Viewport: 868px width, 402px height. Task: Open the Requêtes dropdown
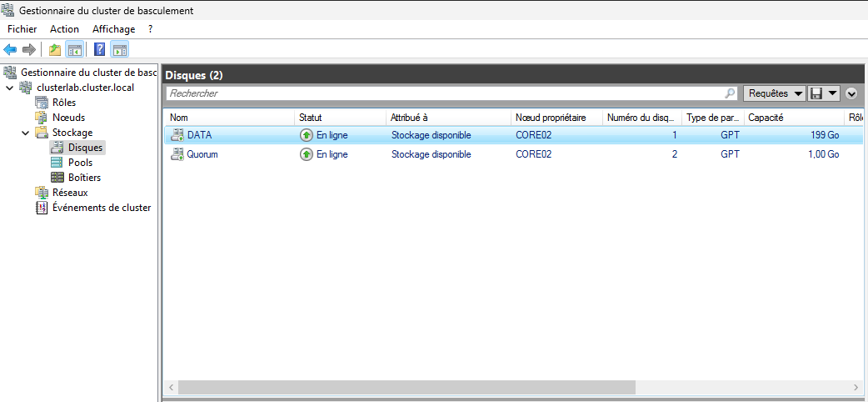774,93
